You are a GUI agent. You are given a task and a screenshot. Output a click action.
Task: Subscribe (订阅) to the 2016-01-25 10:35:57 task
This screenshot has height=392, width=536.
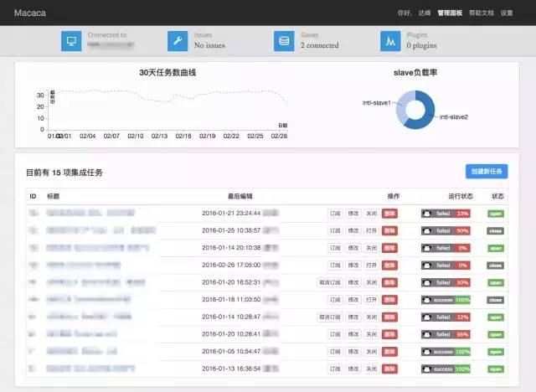tap(335, 231)
